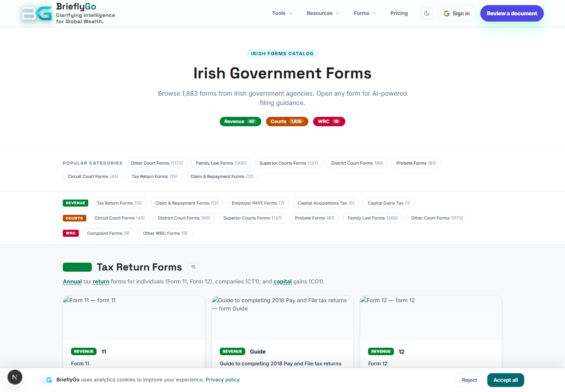Reject analytics cookies
565x392 pixels.
pos(470,380)
